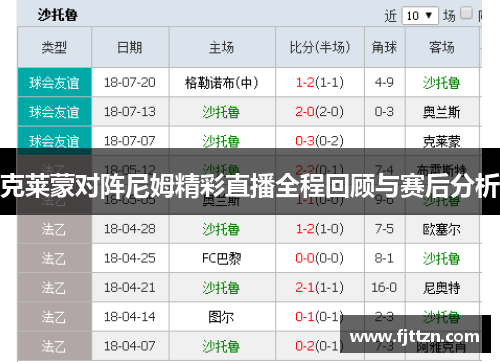Click the date 18-07-07
The height and width of the screenshot is (362, 500).
click(130, 141)
